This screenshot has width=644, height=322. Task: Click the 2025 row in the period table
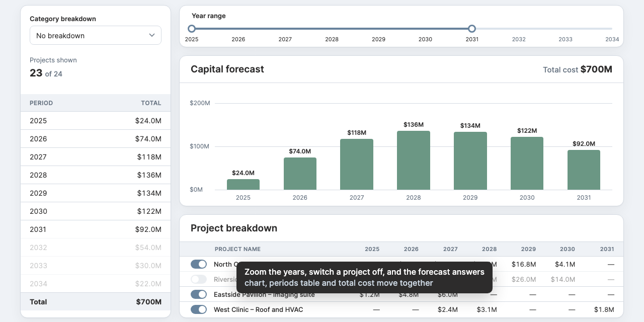pyautogui.click(x=96, y=121)
